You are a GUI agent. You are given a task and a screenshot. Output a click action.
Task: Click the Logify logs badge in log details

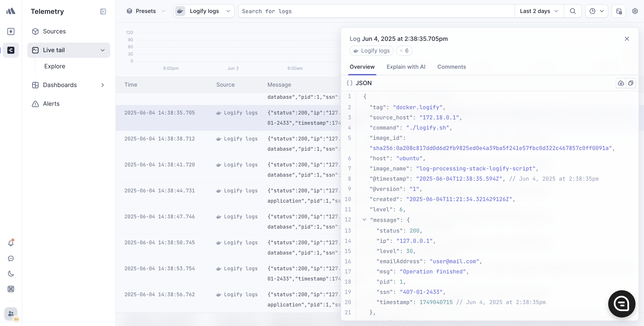371,50
